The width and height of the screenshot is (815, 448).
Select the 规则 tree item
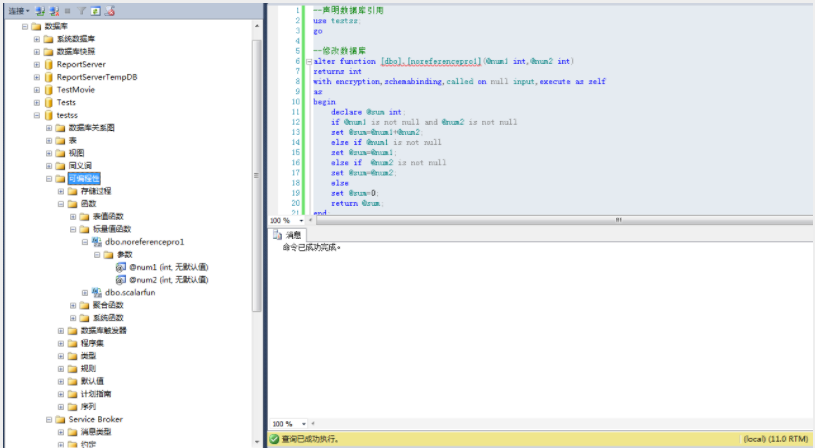click(x=88, y=369)
